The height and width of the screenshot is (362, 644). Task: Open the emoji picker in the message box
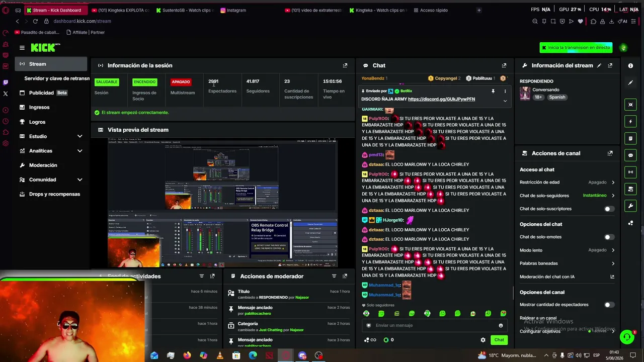point(501,325)
